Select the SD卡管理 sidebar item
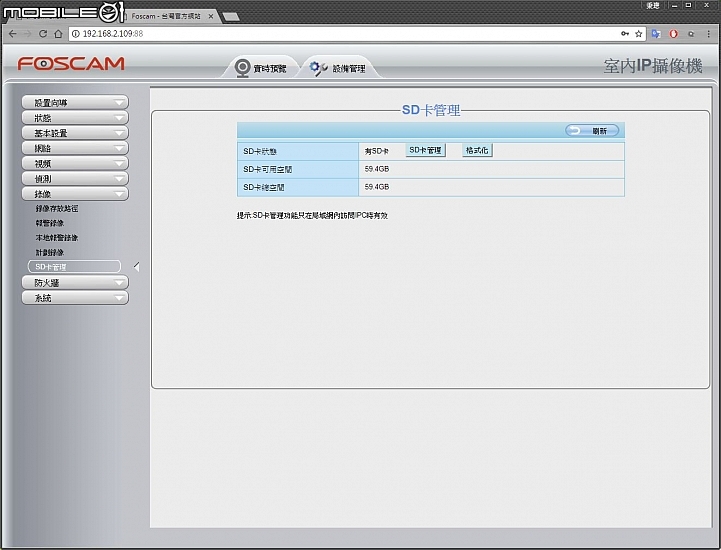The height and width of the screenshot is (550, 721). point(74,267)
